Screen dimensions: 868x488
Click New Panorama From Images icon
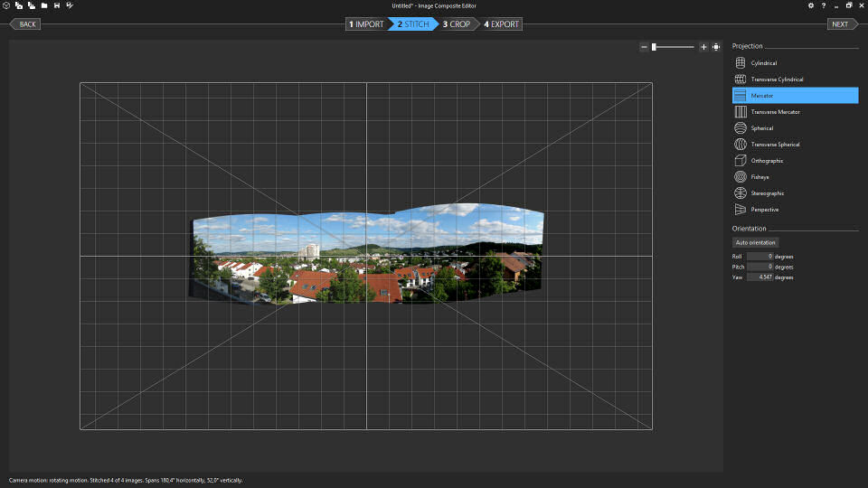coord(18,5)
